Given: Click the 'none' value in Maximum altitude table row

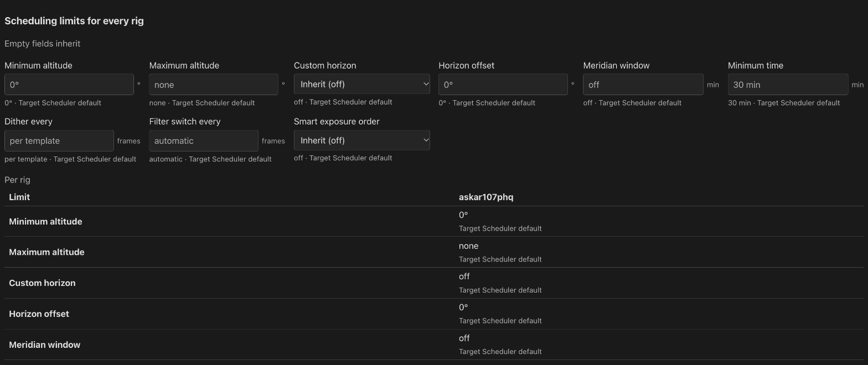Looking at the screenshot, I should (468, 246).
